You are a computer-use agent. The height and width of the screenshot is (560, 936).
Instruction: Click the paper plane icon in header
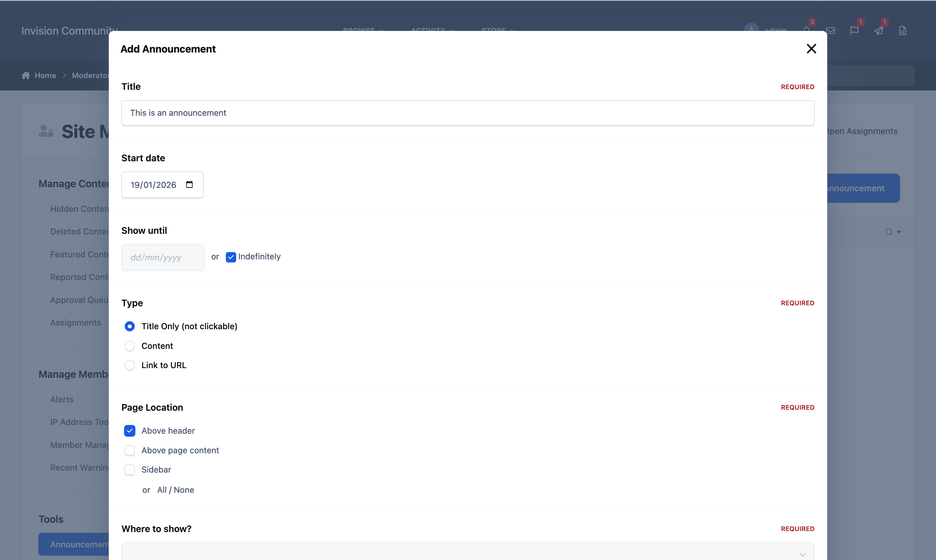click(879, 31)
